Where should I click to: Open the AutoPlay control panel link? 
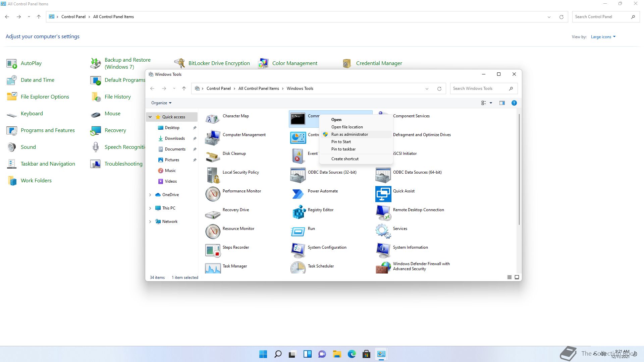pos(31,63)
